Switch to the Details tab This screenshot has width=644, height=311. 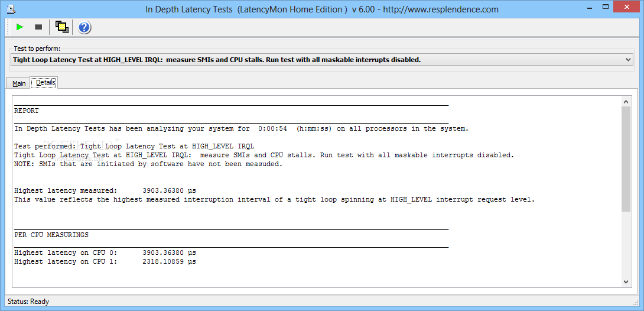point(45,82)
